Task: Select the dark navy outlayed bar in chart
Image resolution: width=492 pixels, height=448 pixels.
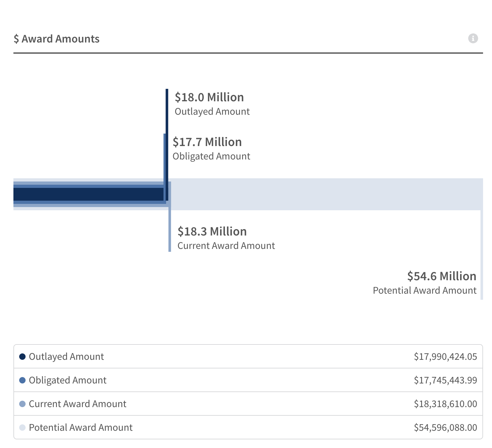Action: pos(88,194)
